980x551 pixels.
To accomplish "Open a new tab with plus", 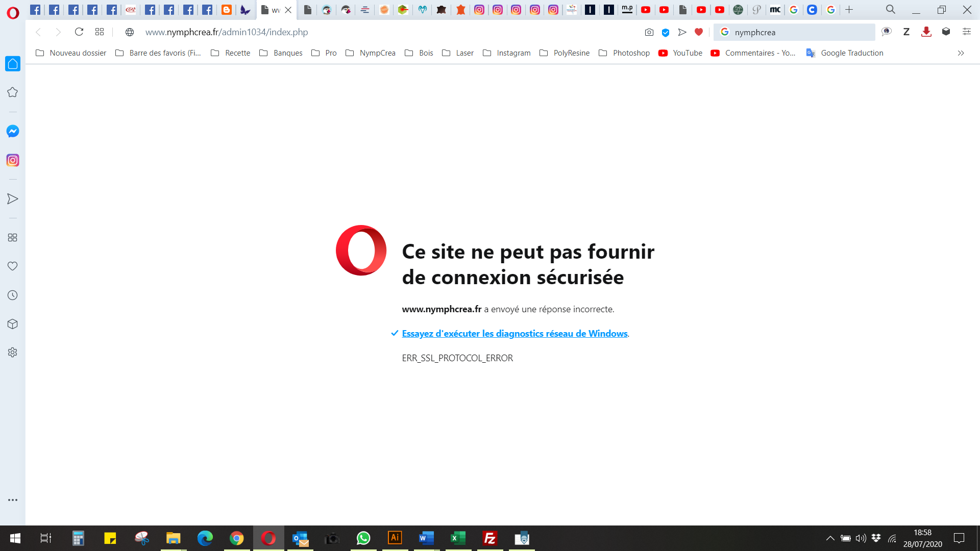I will coord(849,10).
